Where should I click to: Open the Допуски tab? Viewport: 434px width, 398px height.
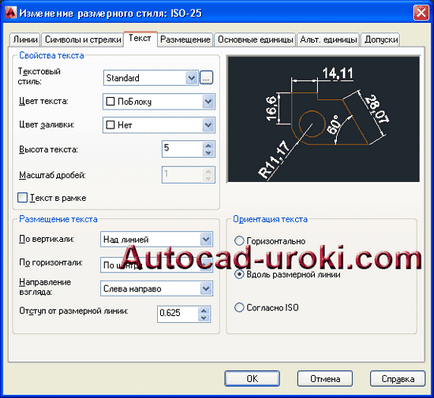tap(381, 39)
